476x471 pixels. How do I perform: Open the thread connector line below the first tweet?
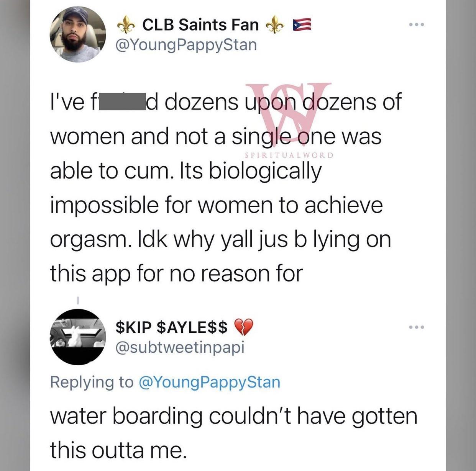click(x=79, y=300)
